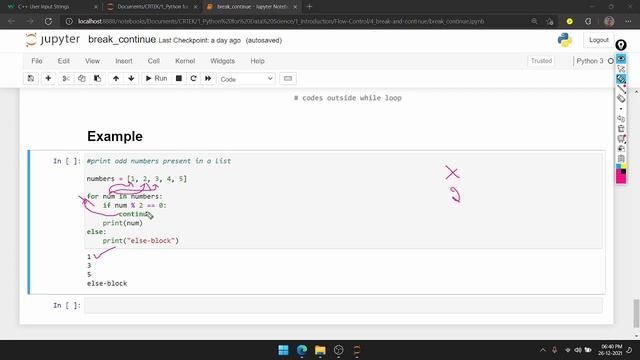Click the camera snapshot icon on annotation toolbar
The height and width of the screenshot is (360, 640).
point(621,149)
